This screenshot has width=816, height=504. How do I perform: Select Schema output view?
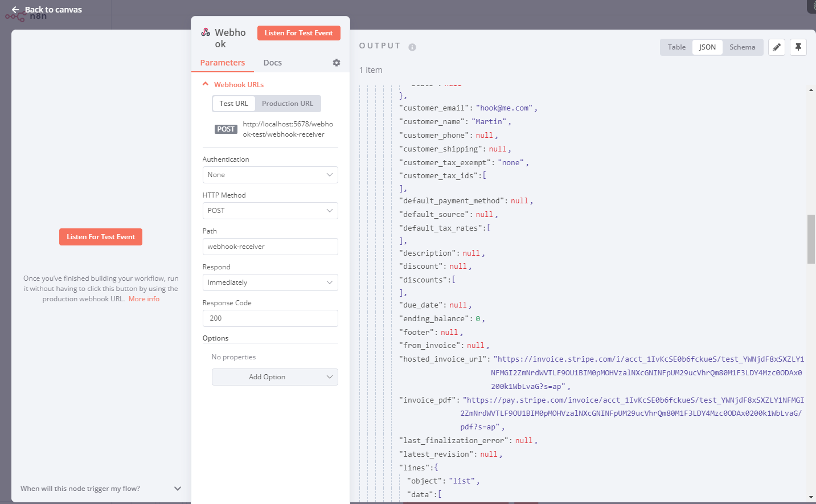742,47
